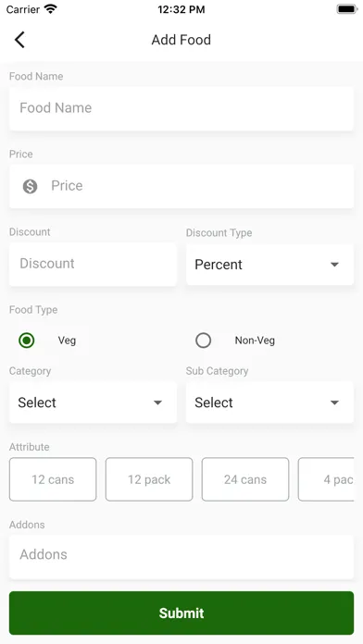
Task: Choose the 12 pack attribute chip
Action: tap(149, 479)
